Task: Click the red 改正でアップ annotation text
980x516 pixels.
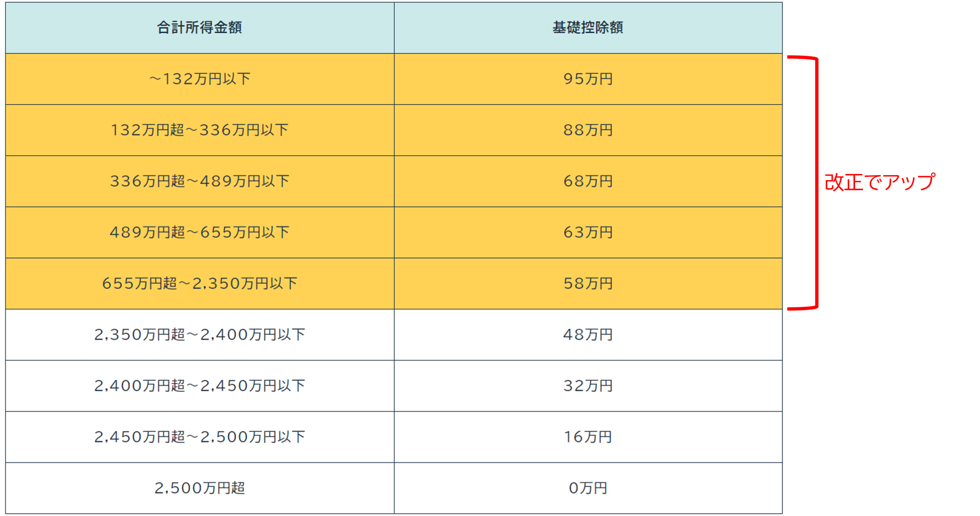Action: [879, 182]
